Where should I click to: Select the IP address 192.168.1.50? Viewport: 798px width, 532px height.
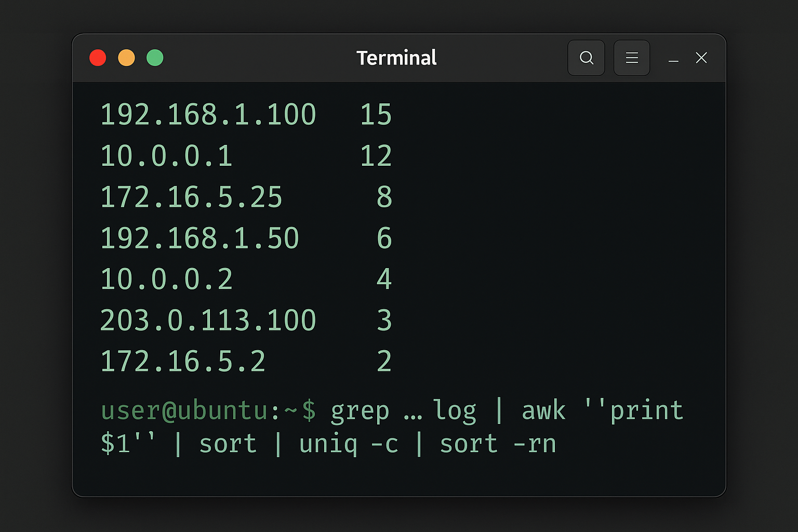pyautogui.click(x=199, y=237)
